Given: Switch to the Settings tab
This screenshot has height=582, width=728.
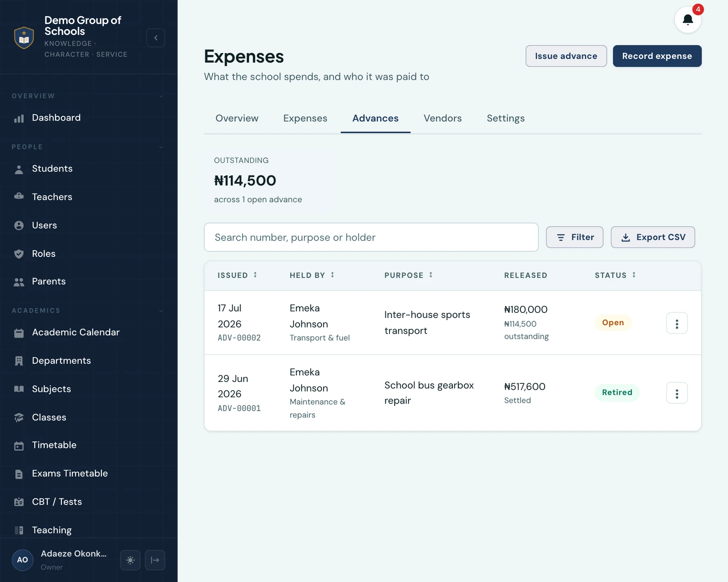Looking at the screenshot, I should point(506,118).
